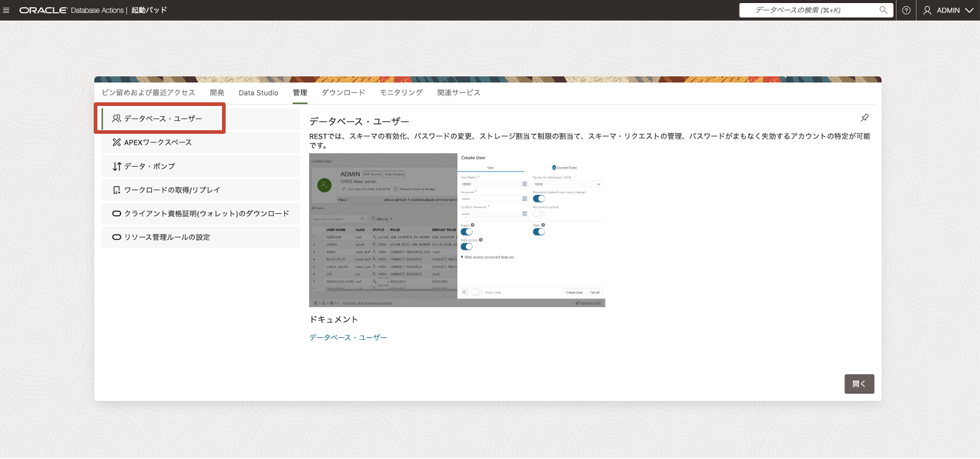Switch to the 開発 tab

(217, 93)
